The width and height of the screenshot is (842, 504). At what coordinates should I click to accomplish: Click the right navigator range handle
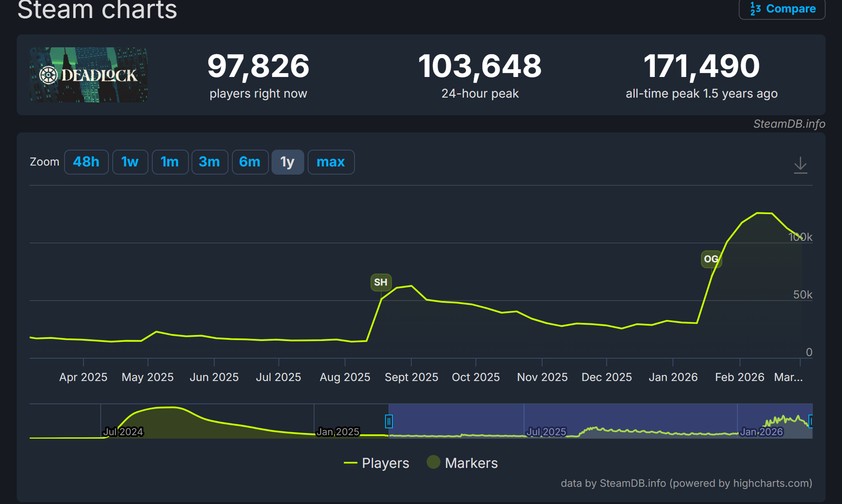click(811, 421)
